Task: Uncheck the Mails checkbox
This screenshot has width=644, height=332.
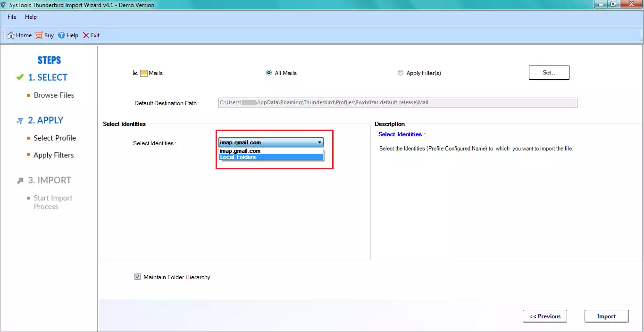Action: coord(136,73)
